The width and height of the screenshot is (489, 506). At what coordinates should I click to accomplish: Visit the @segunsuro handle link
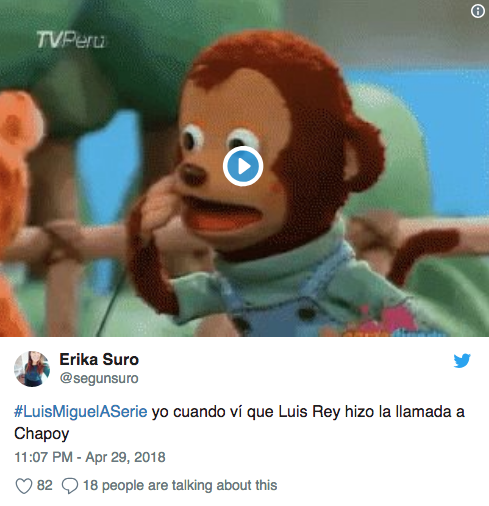[99, 378]
